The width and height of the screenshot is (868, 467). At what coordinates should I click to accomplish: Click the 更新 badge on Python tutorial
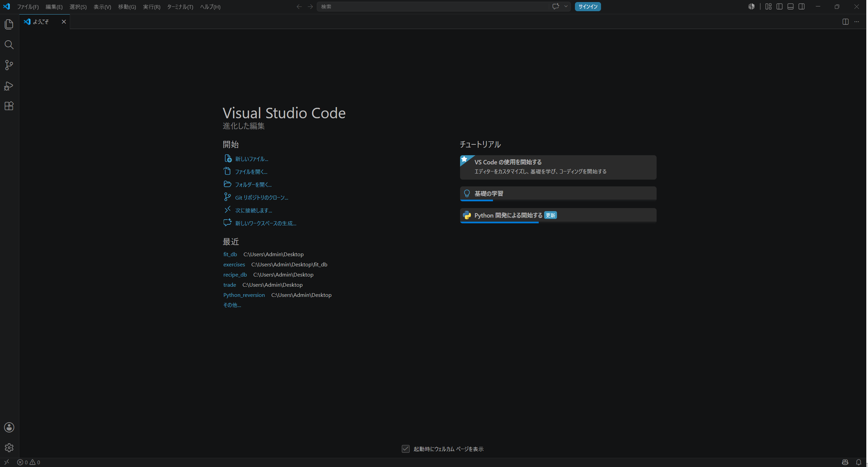coord(551,215)
